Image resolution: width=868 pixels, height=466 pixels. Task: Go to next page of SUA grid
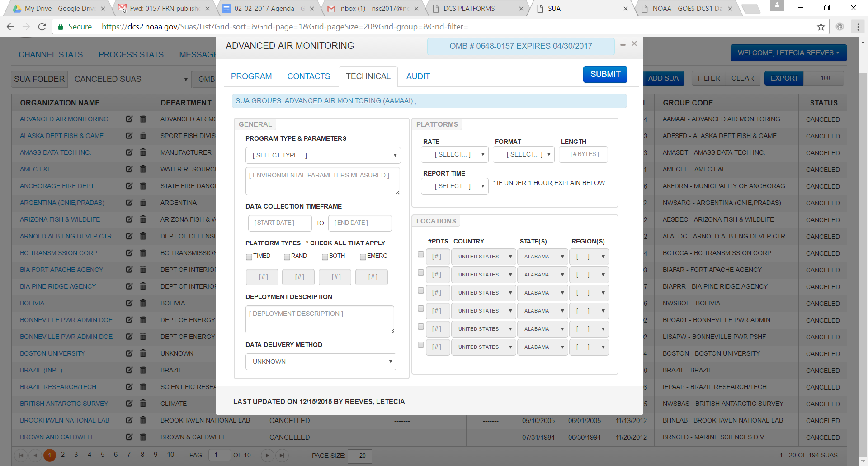tap(267, 456)
